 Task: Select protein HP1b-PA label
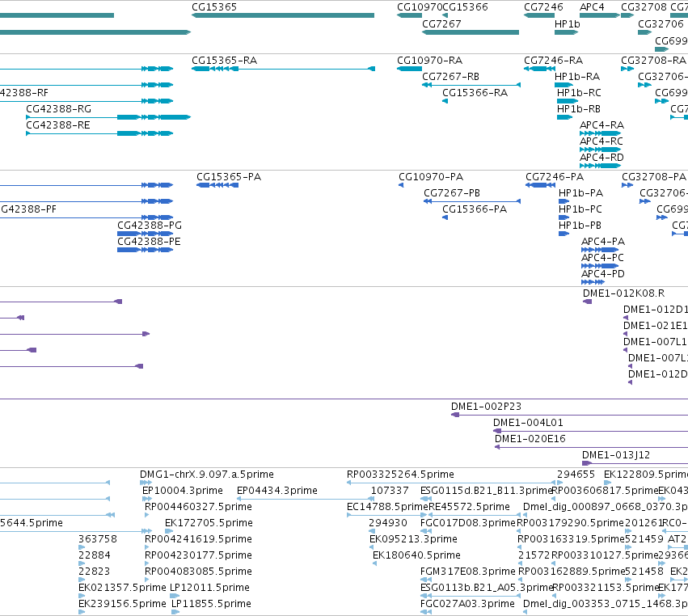point(581,193)
